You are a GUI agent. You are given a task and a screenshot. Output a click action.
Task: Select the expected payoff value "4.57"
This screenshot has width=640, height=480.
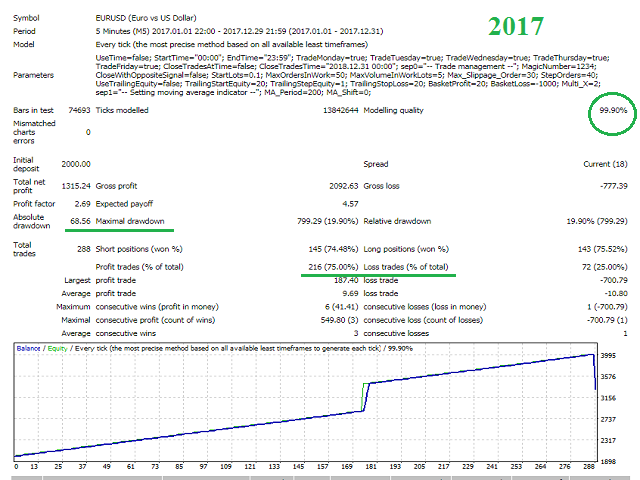tap(350, 204)
